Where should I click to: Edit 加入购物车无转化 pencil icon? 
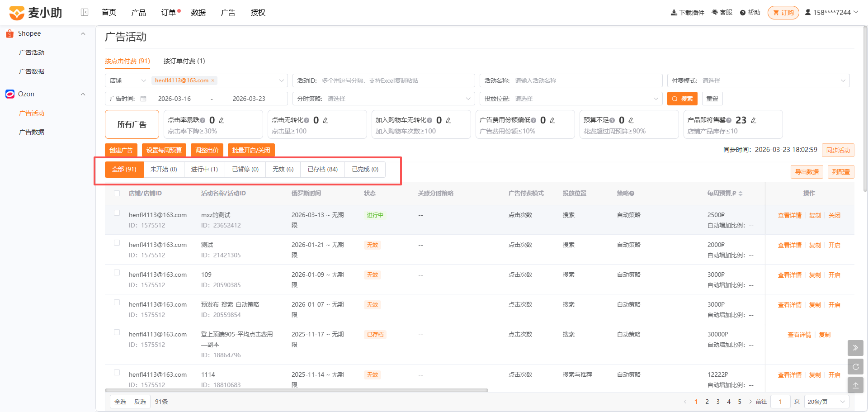tap(448, 120)
